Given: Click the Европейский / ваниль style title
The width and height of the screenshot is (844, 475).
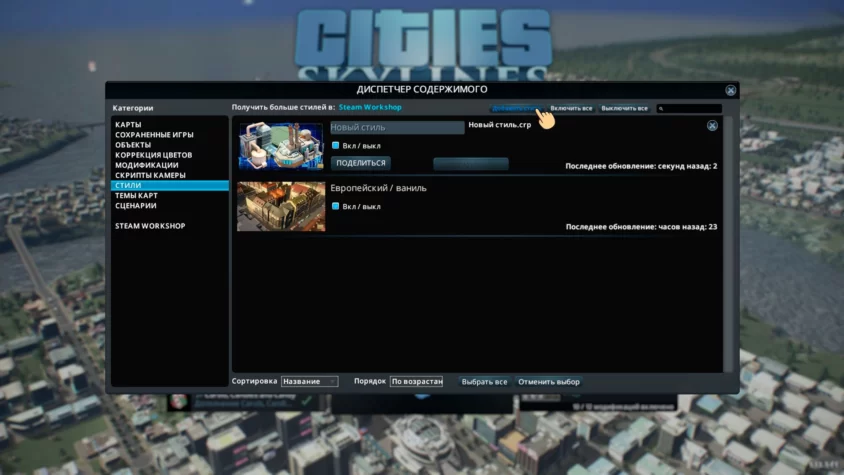Looking at the screenshot, I should 378,188.
